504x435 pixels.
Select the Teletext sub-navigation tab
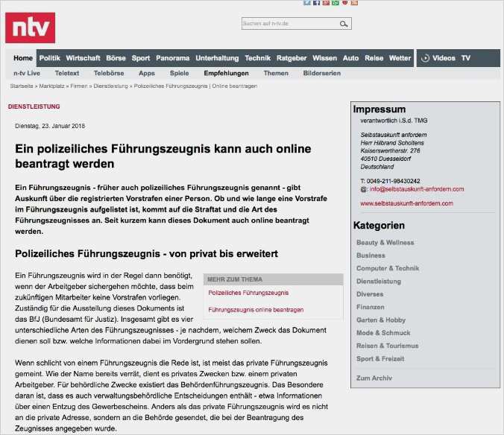(x=67, y=73)
